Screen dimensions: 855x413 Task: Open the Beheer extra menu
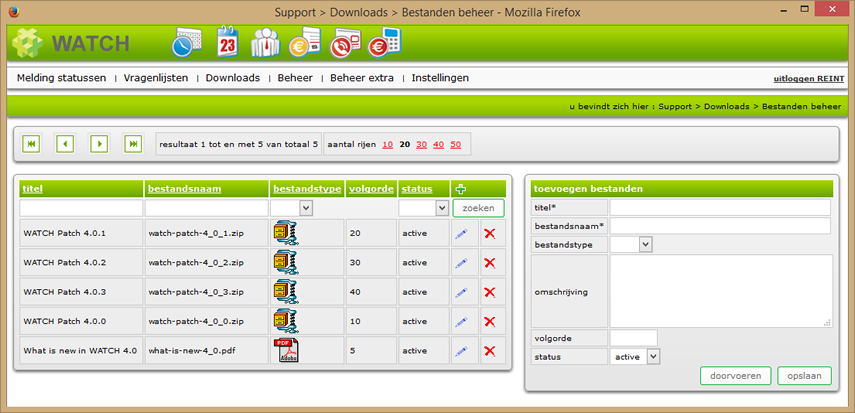click(362, 78)
